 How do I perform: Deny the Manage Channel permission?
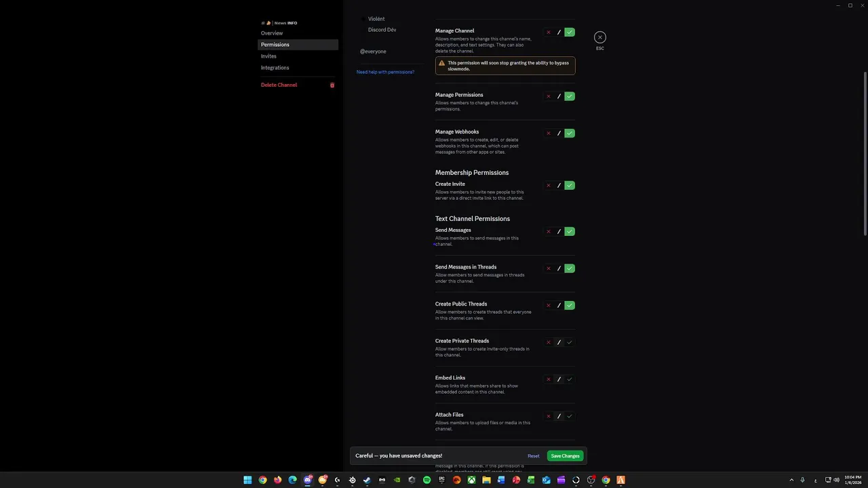pyautogui.click(x=549, y=33)
